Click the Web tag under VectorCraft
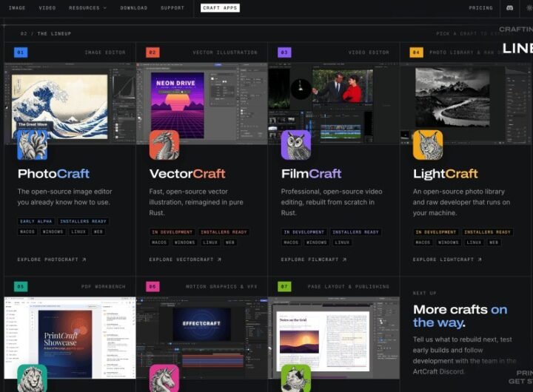This screenshot has height=392, width=533. click(230, 243)
